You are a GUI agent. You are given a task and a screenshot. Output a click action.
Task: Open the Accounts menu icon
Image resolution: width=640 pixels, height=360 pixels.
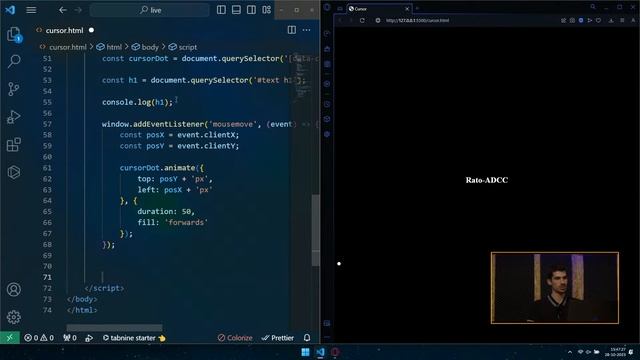[14, 289]
